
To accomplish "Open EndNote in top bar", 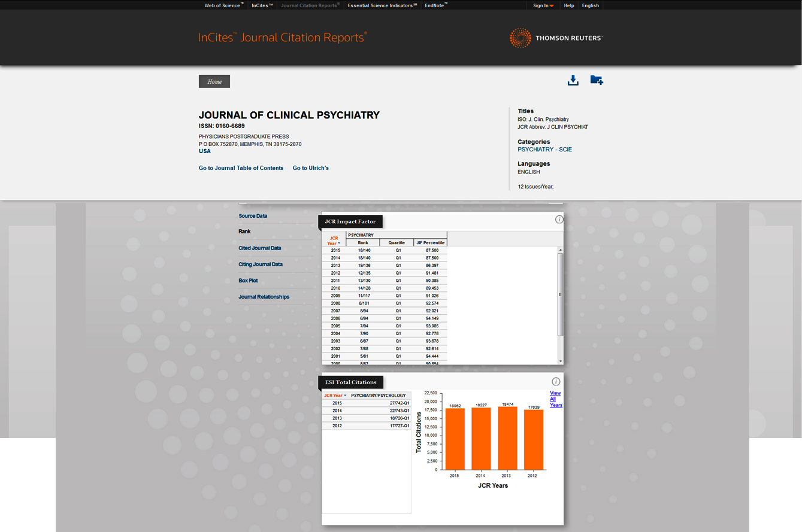I will point(436,5).
